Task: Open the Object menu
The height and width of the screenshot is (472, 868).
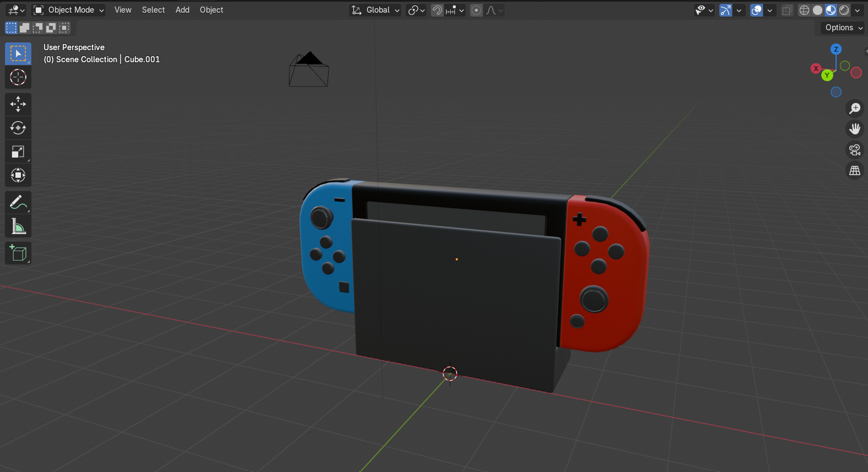Action: click(x=211, y=10)
